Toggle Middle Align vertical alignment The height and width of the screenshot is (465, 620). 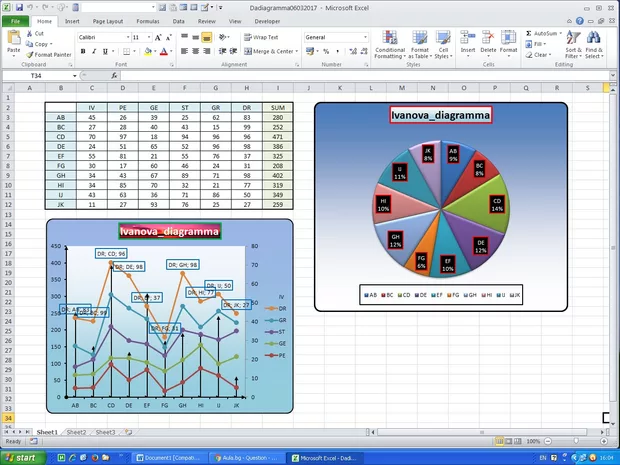pyautogui.click(x=195, y=38)
